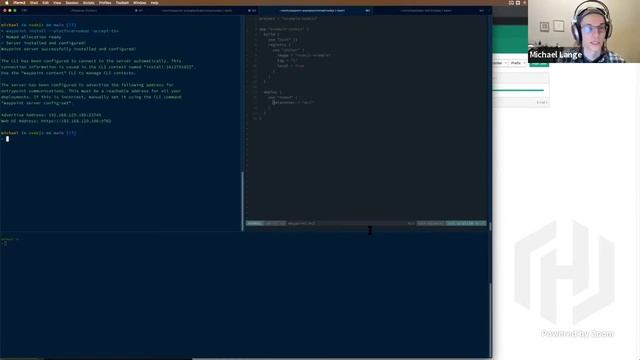The image size is (640, 360).
Task: Open the View menu
Action: 57,3
